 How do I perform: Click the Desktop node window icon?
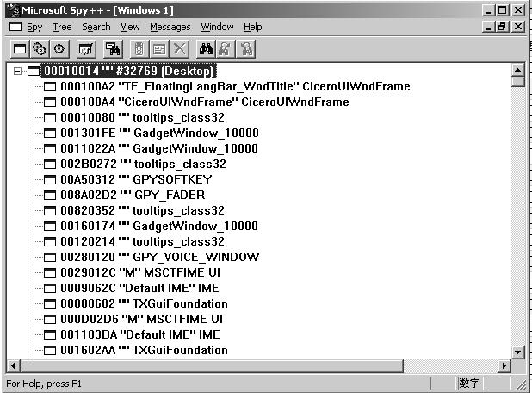pyautogui.click(x=34, y=72)
